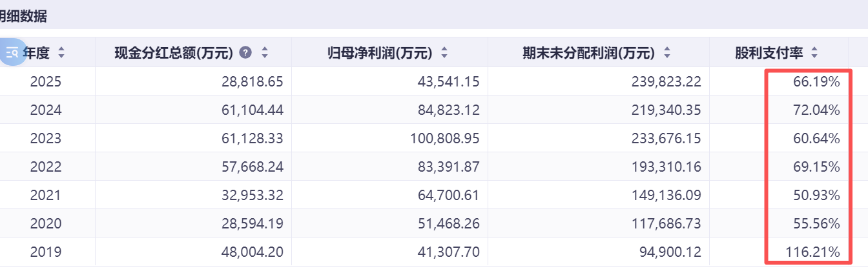Screen dimensions: 868x273
Task: Click the 50.93% cell in the 2021 row
Action: click(x=816, y=195)
